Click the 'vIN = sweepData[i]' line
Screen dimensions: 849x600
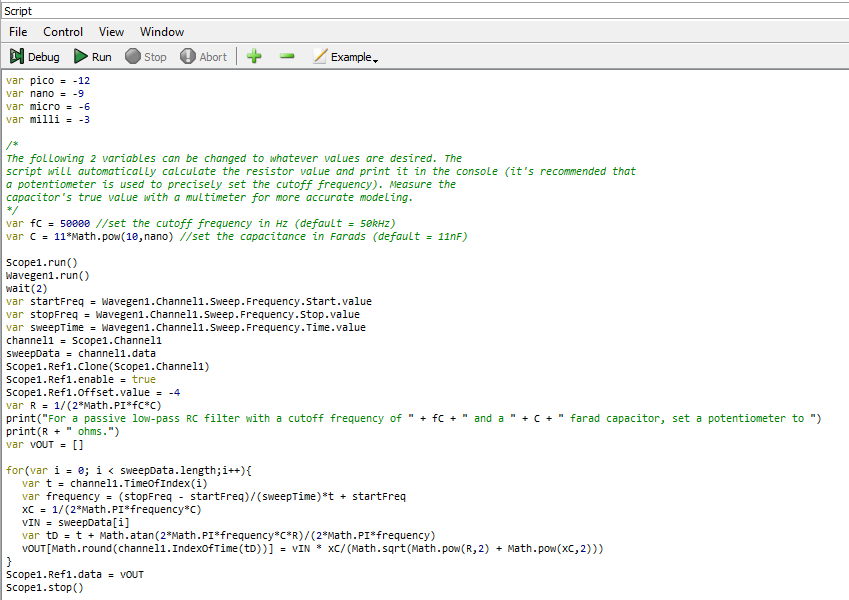tap(76, 523)
